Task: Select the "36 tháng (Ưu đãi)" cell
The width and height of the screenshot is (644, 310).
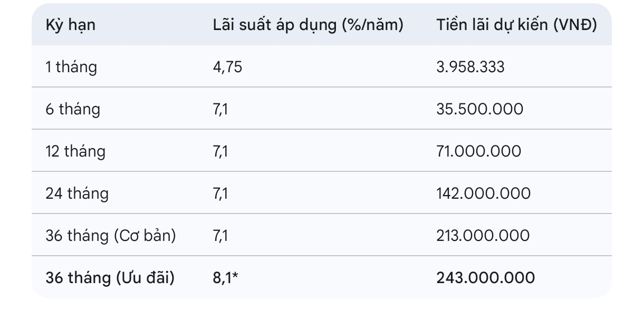Action: [x=110, y=278]
